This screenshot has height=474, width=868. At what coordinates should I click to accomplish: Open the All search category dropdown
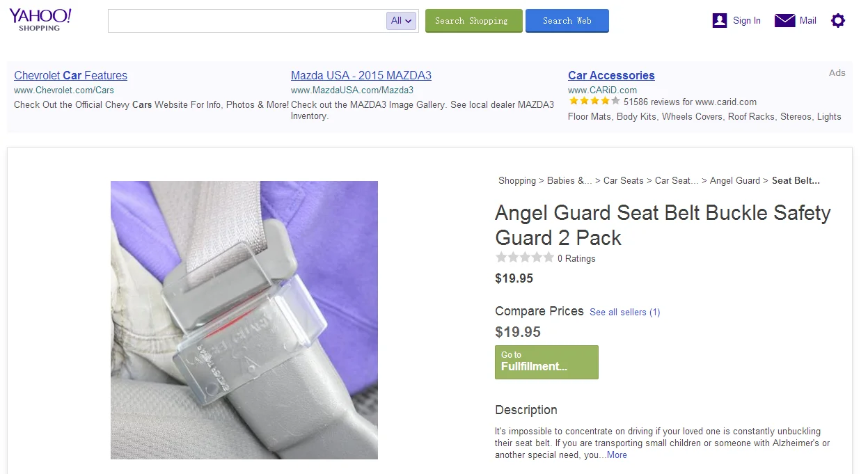point(401,21)
